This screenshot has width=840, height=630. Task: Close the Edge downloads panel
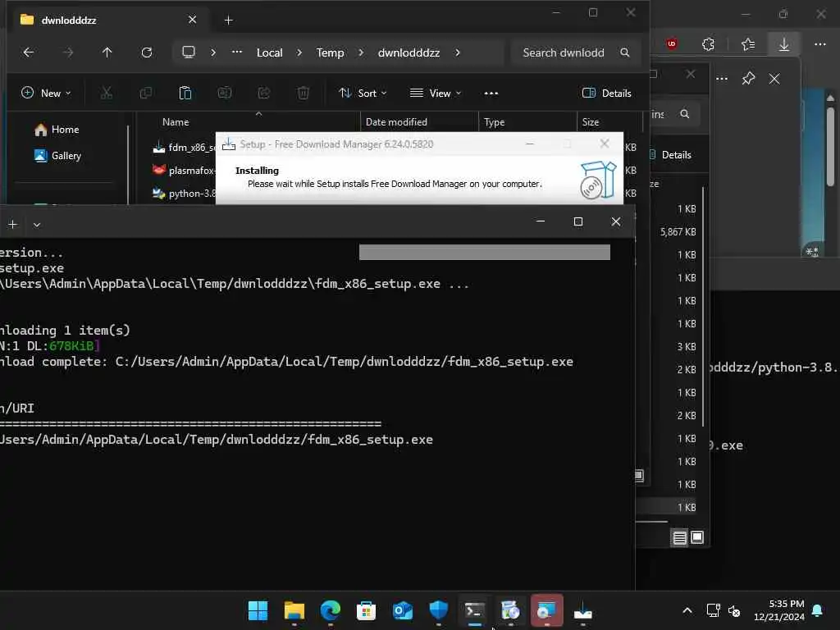click(x=774, y=79)
